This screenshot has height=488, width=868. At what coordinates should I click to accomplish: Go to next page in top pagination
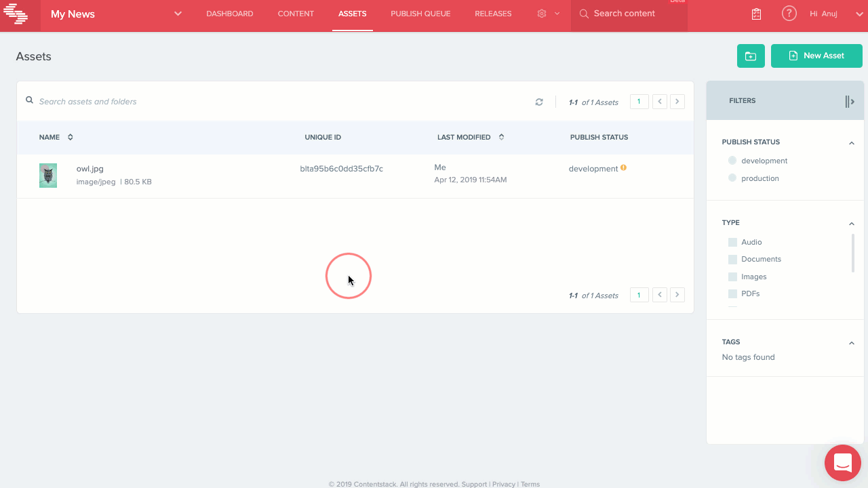(677, 102)
